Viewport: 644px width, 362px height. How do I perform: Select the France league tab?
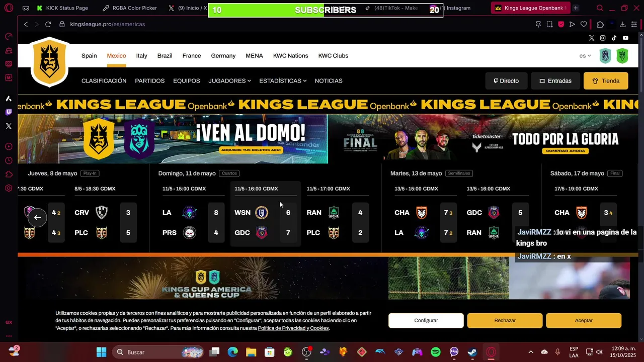pyautogui.click(x=192, y=56)
